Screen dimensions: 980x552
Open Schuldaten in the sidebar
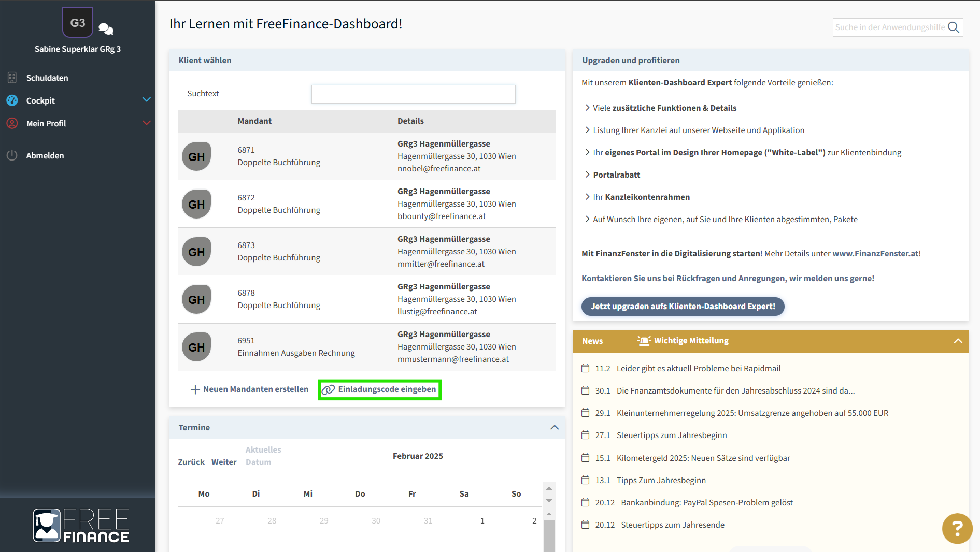click(x=47, y=78)
